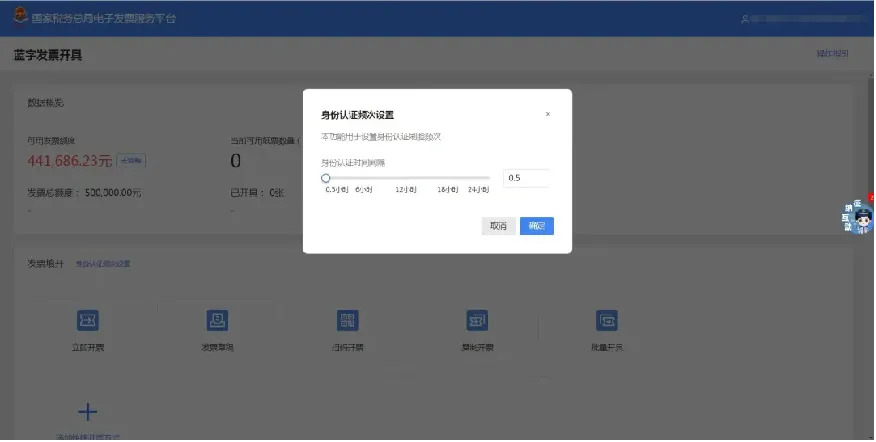This screenshot has width=876, height=442.
Task: Set slider to the 12小时 mark
Action: tap(406, 178)
